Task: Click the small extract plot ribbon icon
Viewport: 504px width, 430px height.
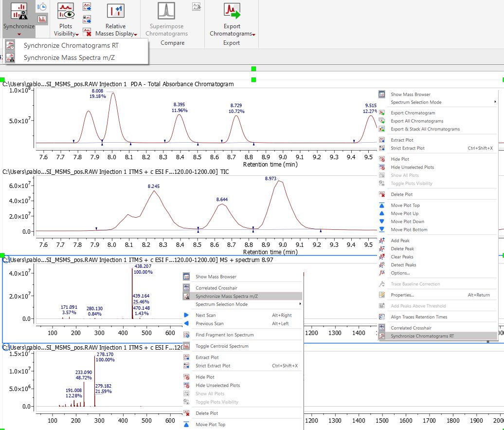Action: [x=87, y=7]
